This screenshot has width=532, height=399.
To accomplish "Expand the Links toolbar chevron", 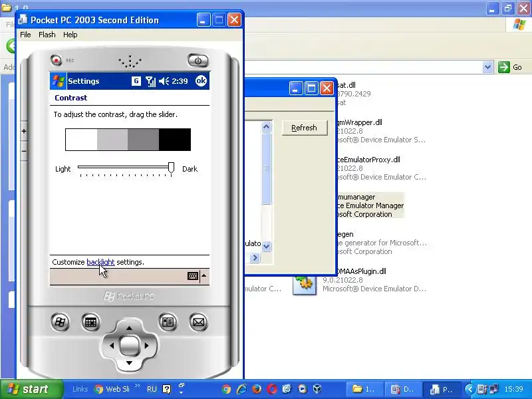I will (x=138, y=386).
